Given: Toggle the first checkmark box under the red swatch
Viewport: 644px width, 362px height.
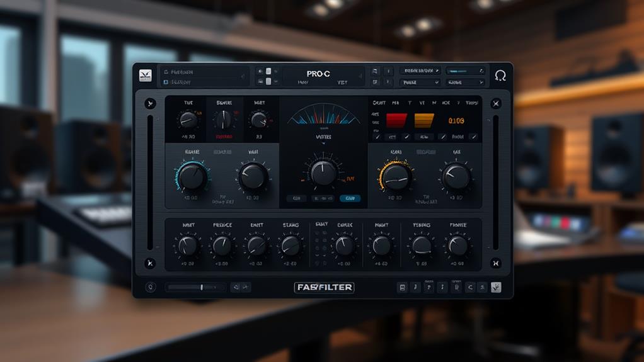Looking at the screenshot, I should [377, 137].
